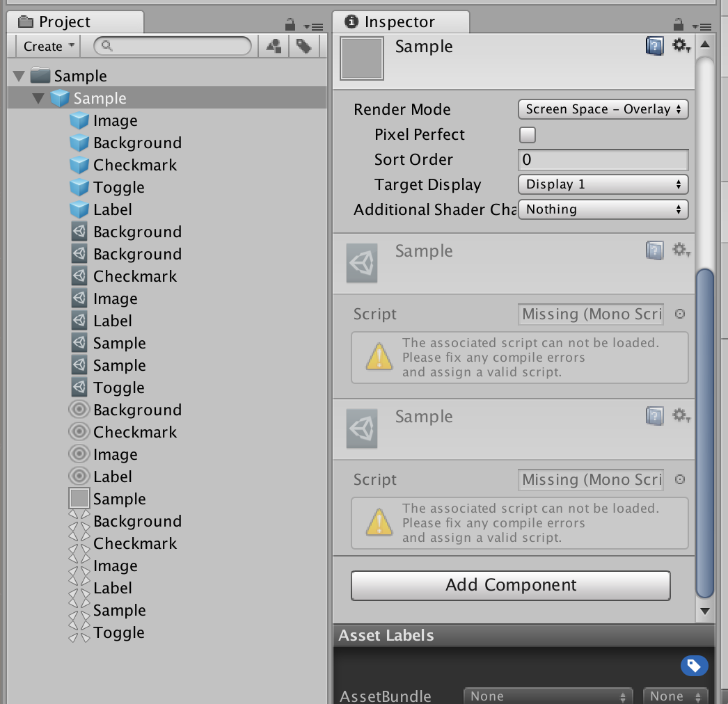Click the blue asset label tag button
Image resolution: width=728 pixels, height=704 pixels.
tap(694, 666)
